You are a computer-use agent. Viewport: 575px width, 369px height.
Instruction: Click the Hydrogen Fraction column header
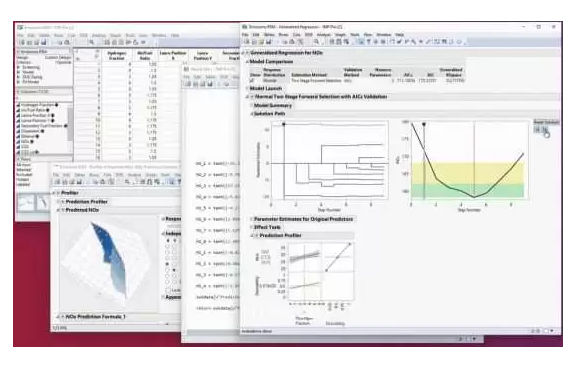coord(117,55)
